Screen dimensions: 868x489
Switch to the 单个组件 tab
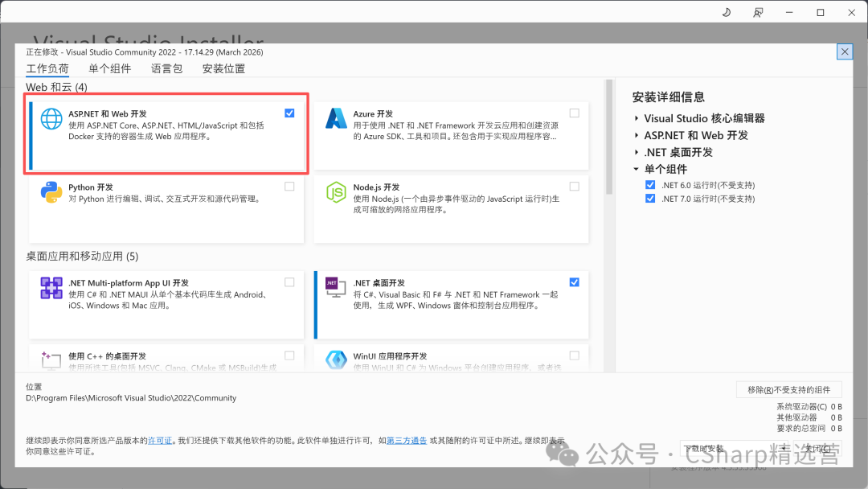pyautogui.click(x=109, y=68)
